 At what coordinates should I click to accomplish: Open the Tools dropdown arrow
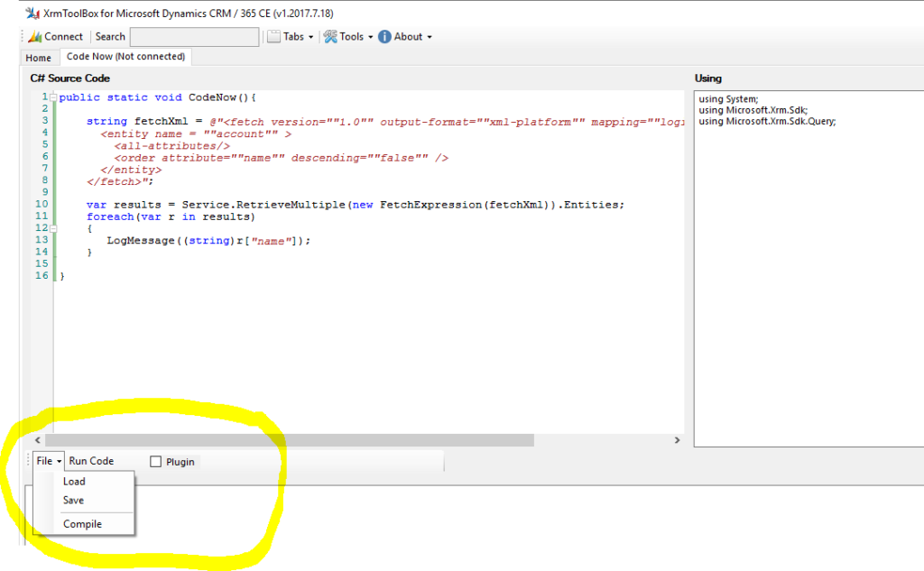(x=371, y=37)
